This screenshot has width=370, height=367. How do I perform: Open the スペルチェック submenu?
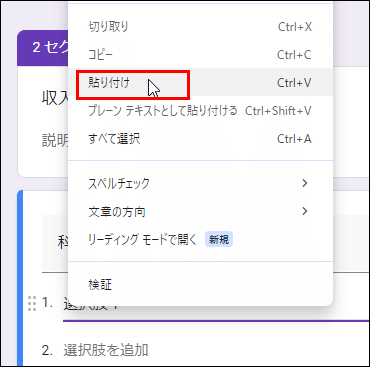coord(200,183)
